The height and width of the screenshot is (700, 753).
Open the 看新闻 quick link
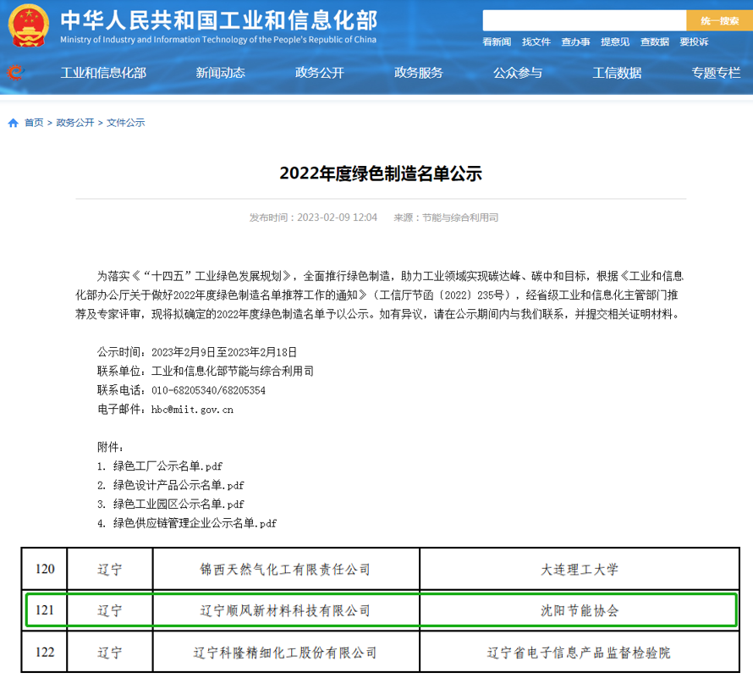[497, 42]
